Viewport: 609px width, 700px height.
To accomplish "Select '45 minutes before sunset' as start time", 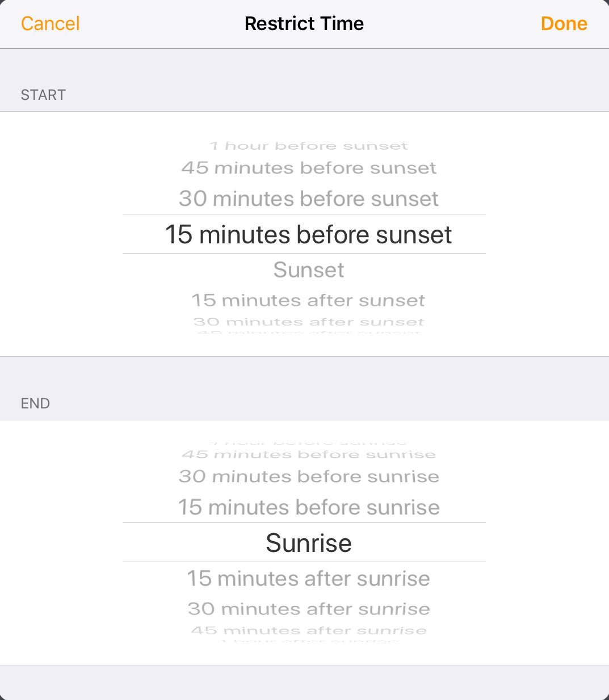I will (x=309, y=167).
